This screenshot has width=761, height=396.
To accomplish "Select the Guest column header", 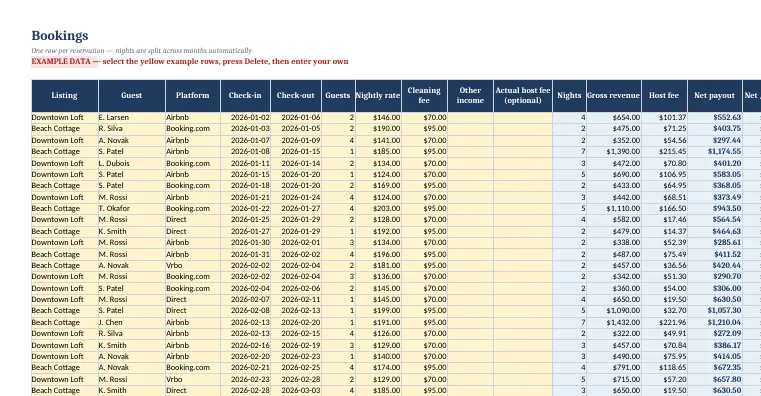I will [132, 96].
